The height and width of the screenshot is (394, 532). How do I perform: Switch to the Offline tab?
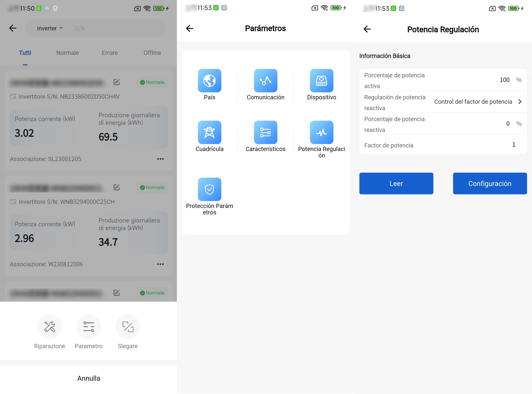click(152, 53)
